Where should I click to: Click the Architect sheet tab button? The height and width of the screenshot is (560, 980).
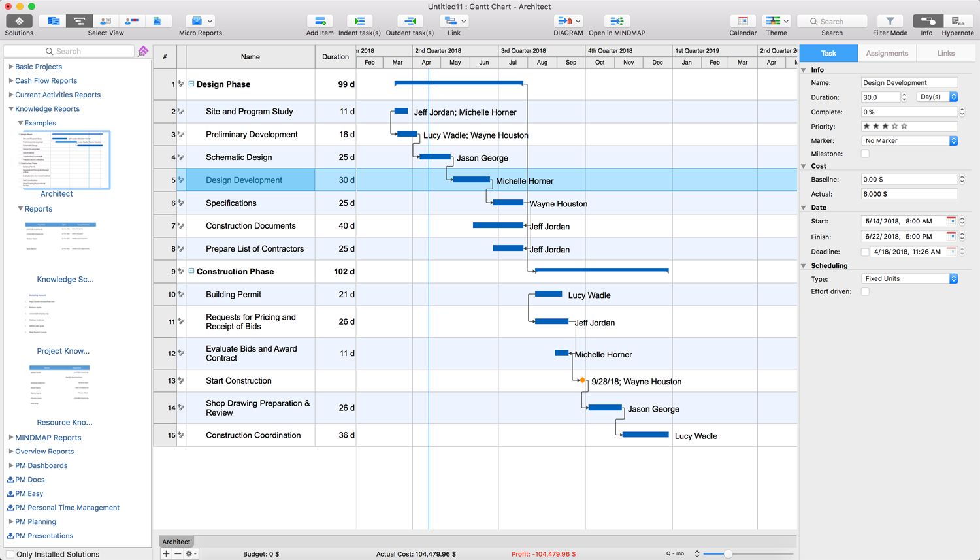[176, 542]
